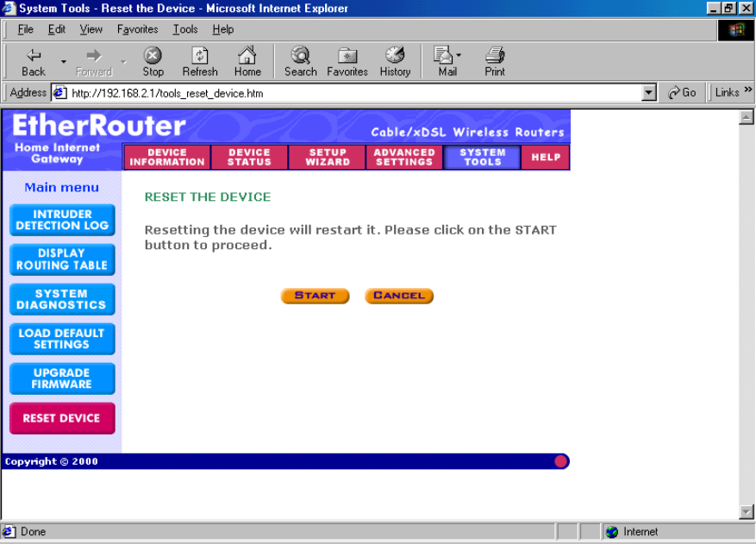Go back with the Back arrow icon
This screenshot has width=756, height=544.
point(34,55)
